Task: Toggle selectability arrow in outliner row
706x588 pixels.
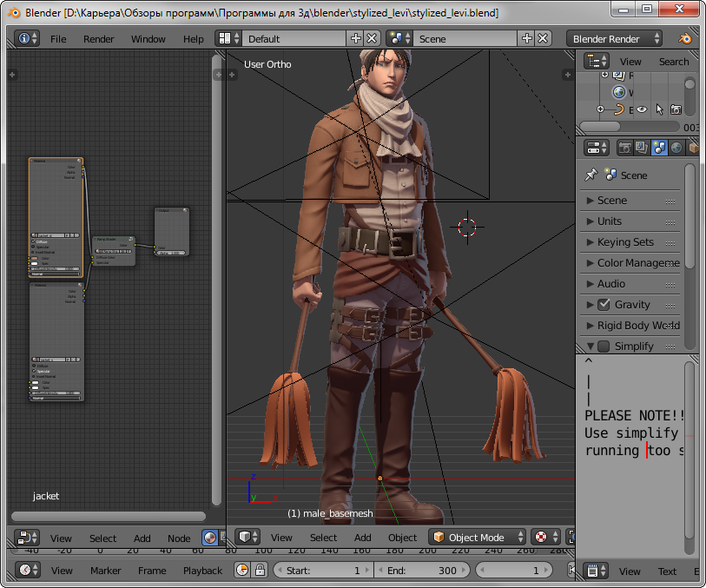Action: pos(659,109)
